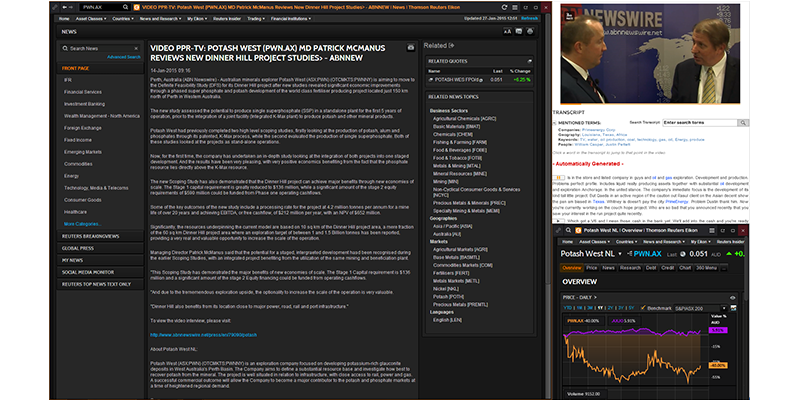Click the chart icon beside the benchmark dropdown
Image resolution: width=800 pixels, height=400 pixels.
click(x=734, y=308)
